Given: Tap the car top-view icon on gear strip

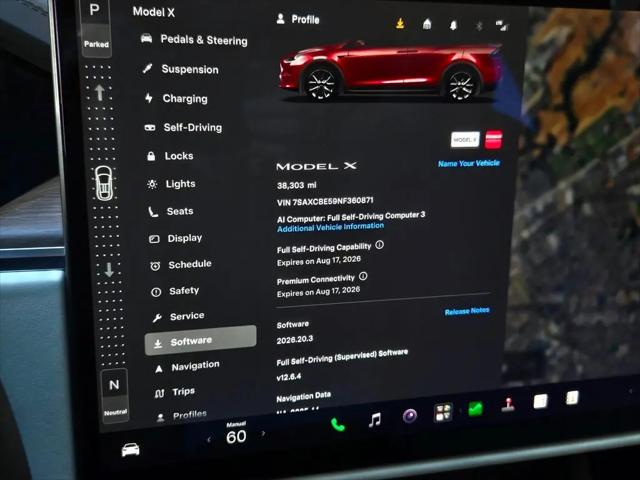Looking at the screenshot, I should 104,183.
